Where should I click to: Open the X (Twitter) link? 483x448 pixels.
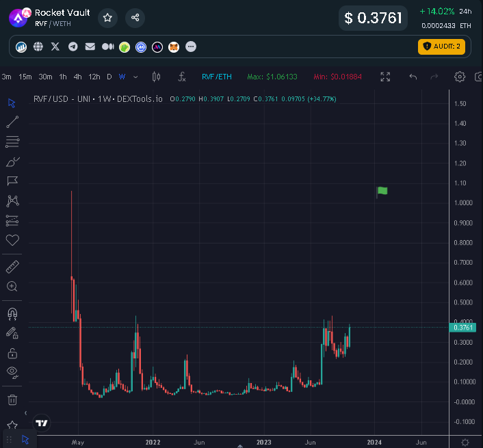pyautogui.click(x=55, y=47)
